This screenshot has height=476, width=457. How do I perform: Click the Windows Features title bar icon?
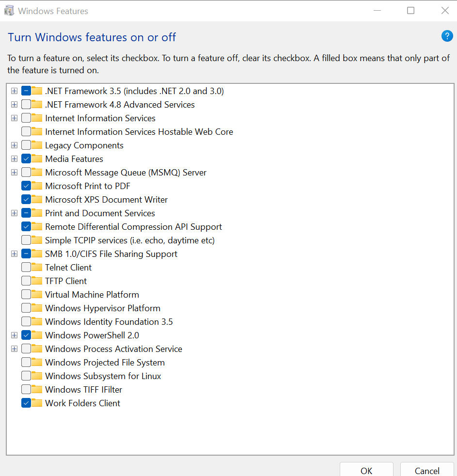pos(9,11)
